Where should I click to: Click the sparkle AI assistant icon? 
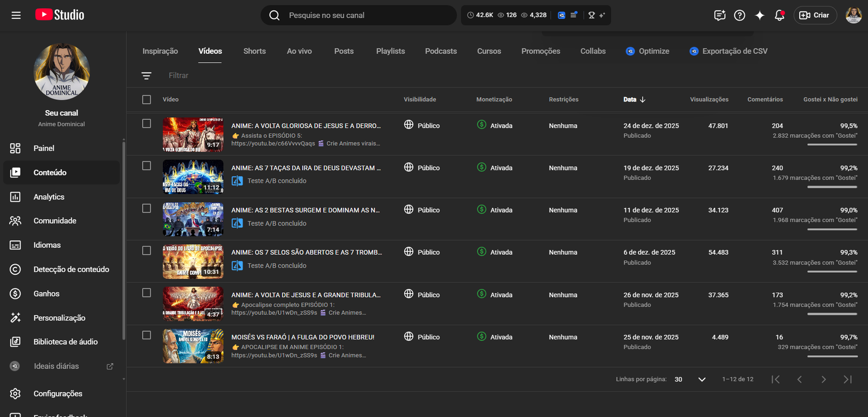pyautogui.click(x=759, y=15)
